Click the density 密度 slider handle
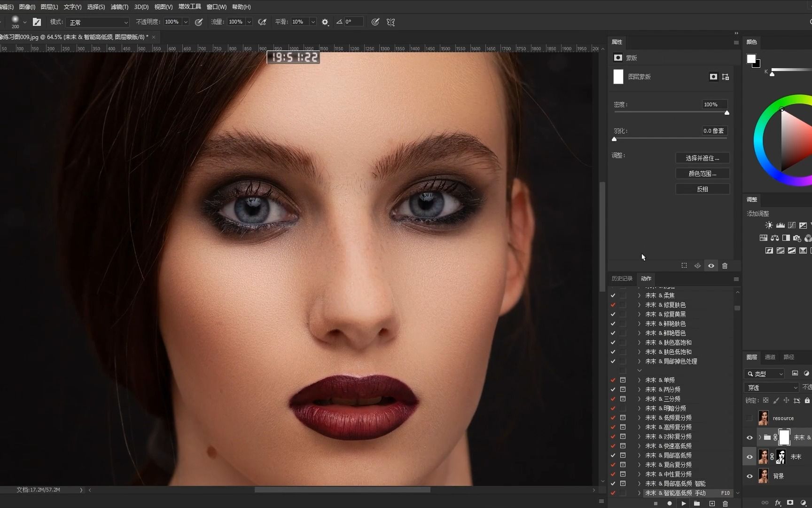The width and height of the screenshot is (812, 508). (x=727, y=113)
